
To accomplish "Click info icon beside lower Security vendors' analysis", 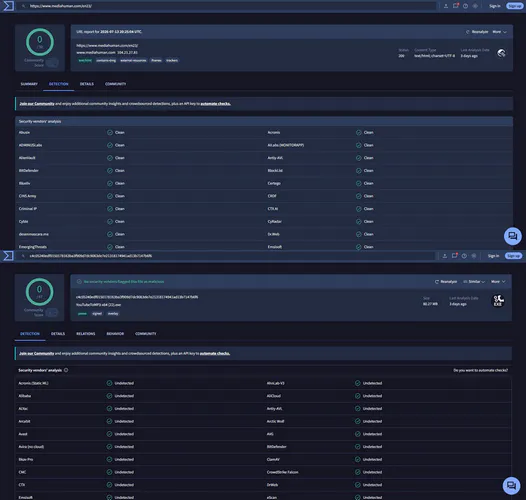I will pos(66,370).
